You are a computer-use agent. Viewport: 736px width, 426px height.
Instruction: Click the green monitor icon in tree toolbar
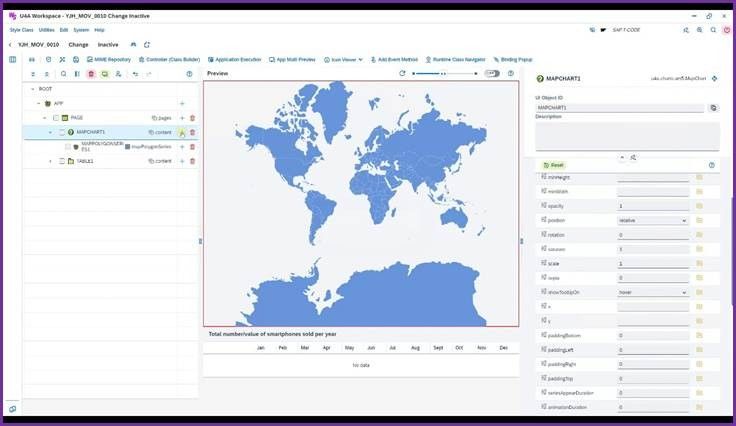[105, 74]
